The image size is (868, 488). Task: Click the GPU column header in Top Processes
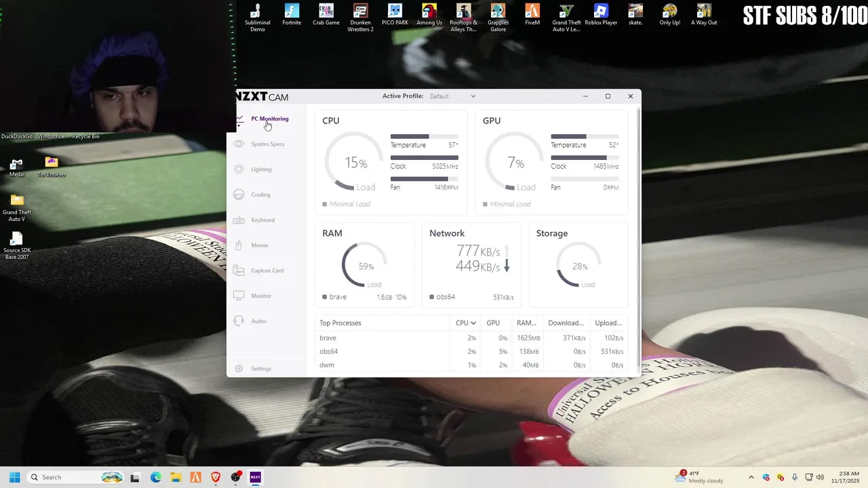[x=493, y=323]
